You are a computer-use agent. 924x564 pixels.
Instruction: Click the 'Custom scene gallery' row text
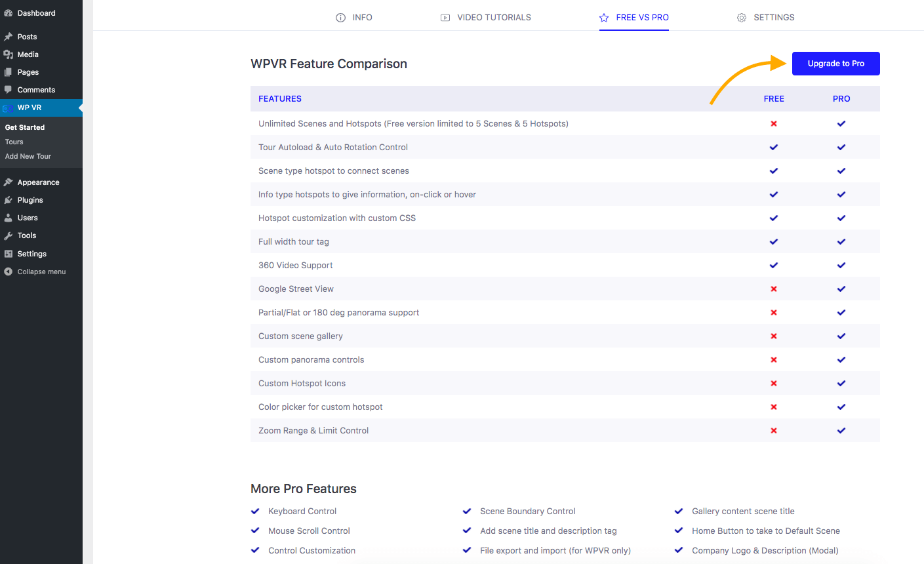click(300, 336)
